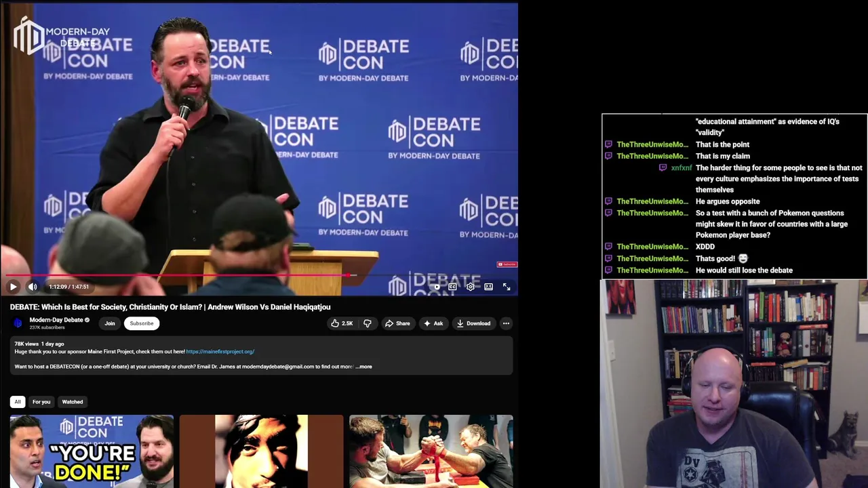This screenshot has height=488, width=868.
Task: Click the video title text
Action: click(170, 307)
